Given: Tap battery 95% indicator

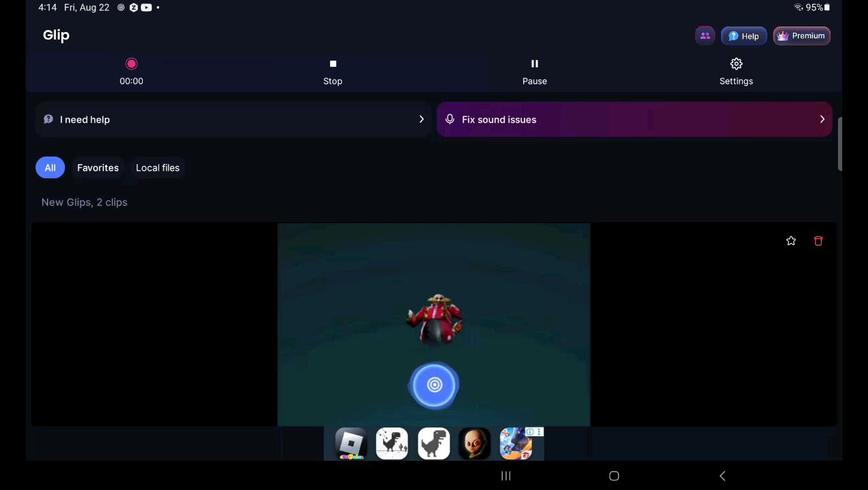Looking at the screenshot, I should point(818,7).
